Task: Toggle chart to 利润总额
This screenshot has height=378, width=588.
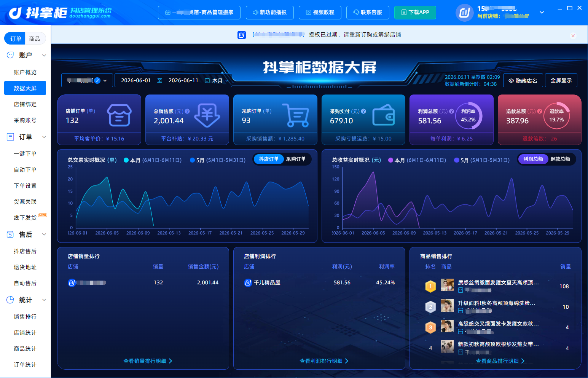Action: coord(533,159)
